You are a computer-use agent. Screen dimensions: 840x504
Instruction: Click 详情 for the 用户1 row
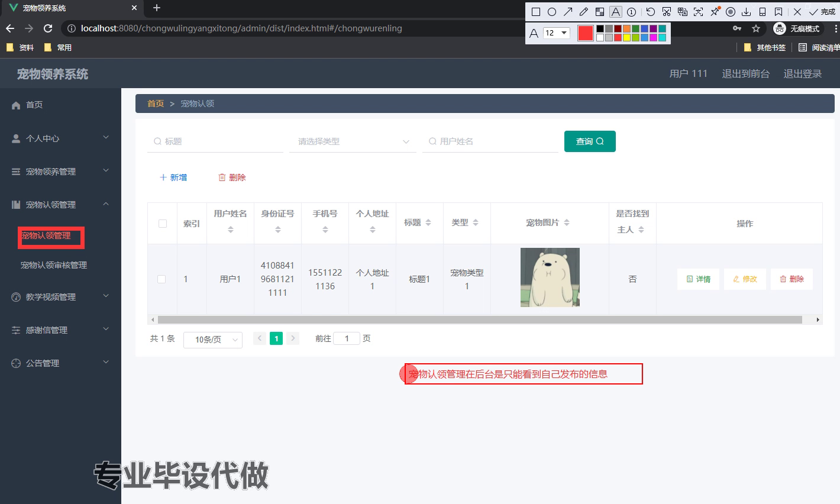[698, 279]
